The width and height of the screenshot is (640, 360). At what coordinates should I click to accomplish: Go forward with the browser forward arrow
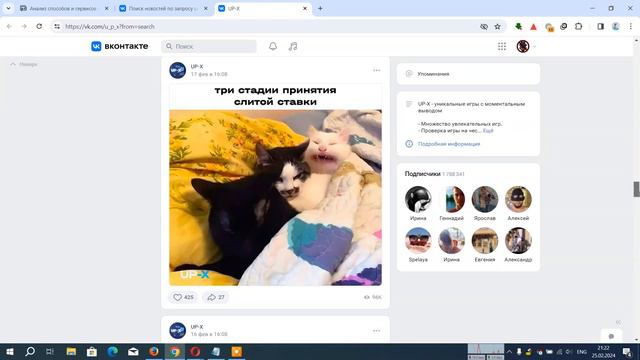24,27
